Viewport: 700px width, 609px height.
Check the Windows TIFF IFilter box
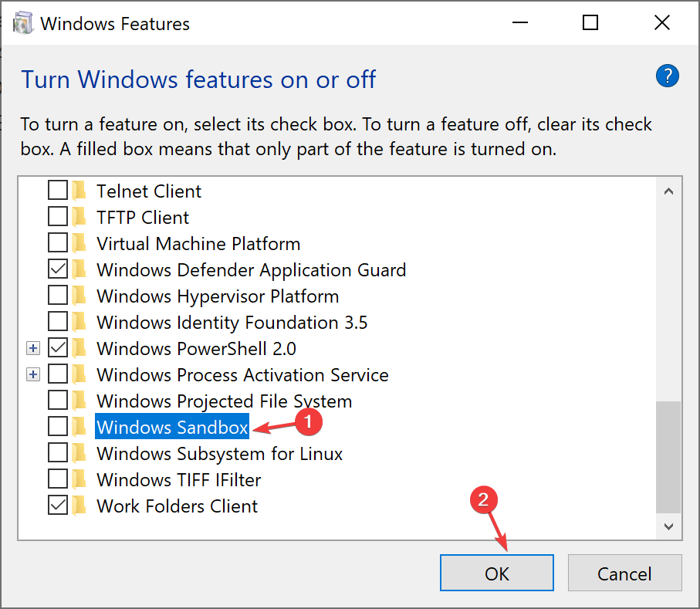point(58,479)
